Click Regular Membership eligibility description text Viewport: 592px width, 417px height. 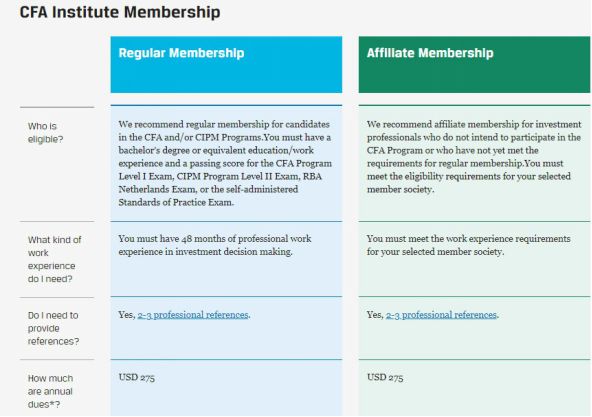225,163
